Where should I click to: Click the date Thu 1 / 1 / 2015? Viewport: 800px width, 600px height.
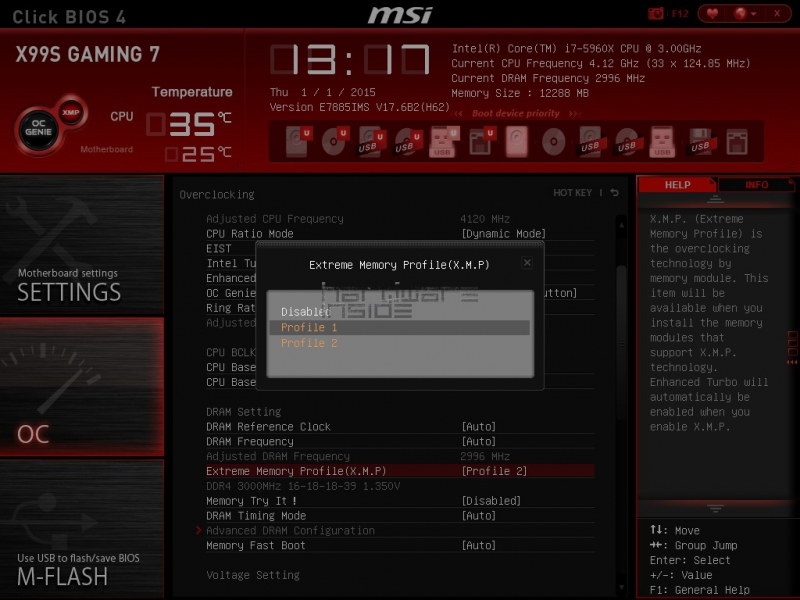[x=322, y=92]
